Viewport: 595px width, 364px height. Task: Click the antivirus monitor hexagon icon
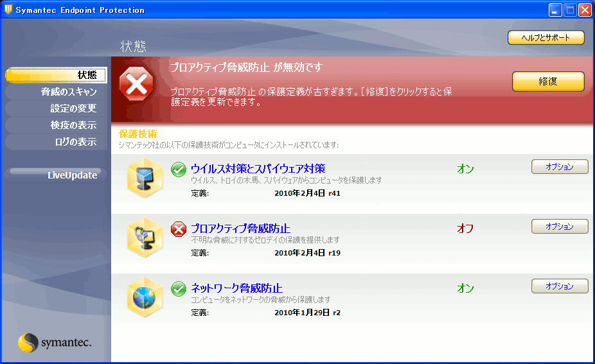pyautogui.click(x=145, y=177)
